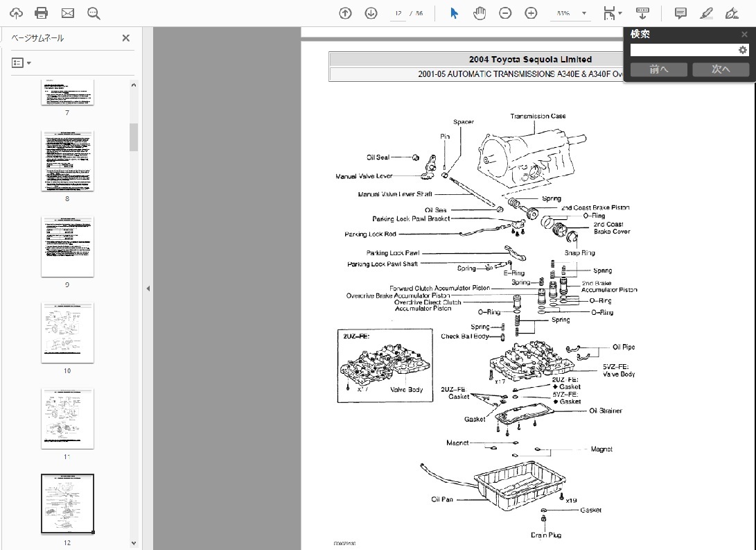Open the zoom percentage dropdown

coord(584,13)
